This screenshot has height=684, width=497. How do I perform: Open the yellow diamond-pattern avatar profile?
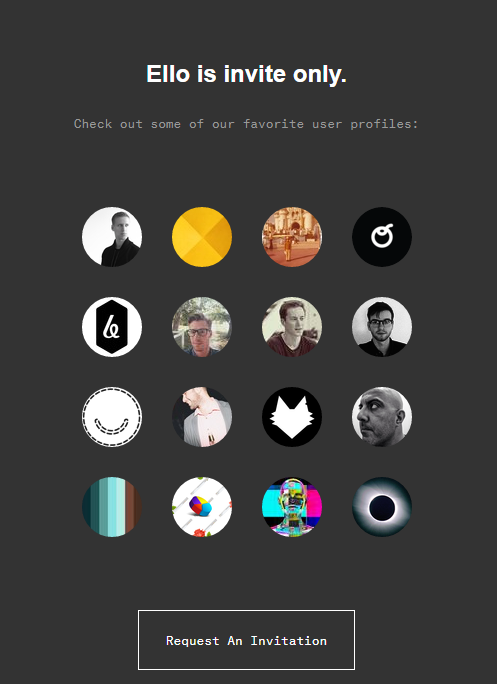point(202,237)
